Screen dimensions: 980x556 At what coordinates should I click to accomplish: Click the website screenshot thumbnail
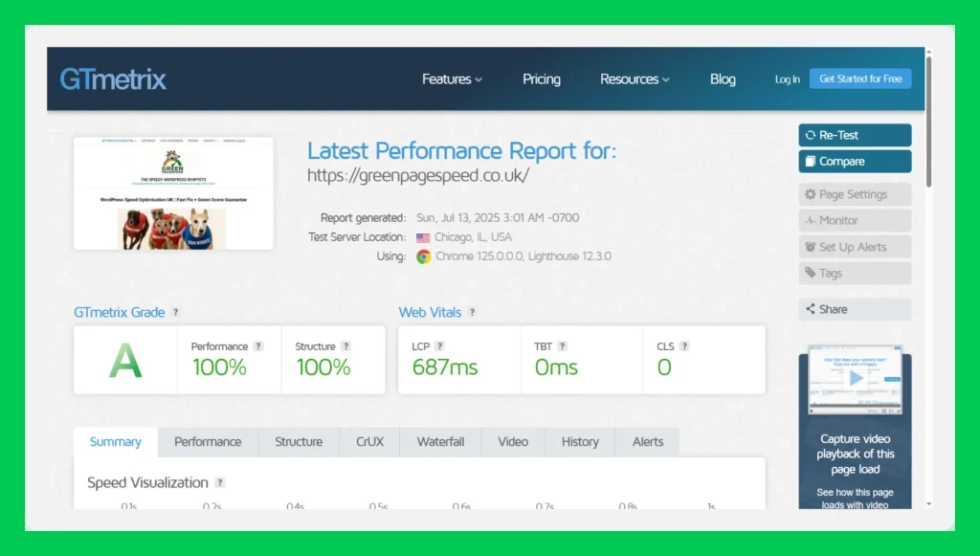click(173, 193)
